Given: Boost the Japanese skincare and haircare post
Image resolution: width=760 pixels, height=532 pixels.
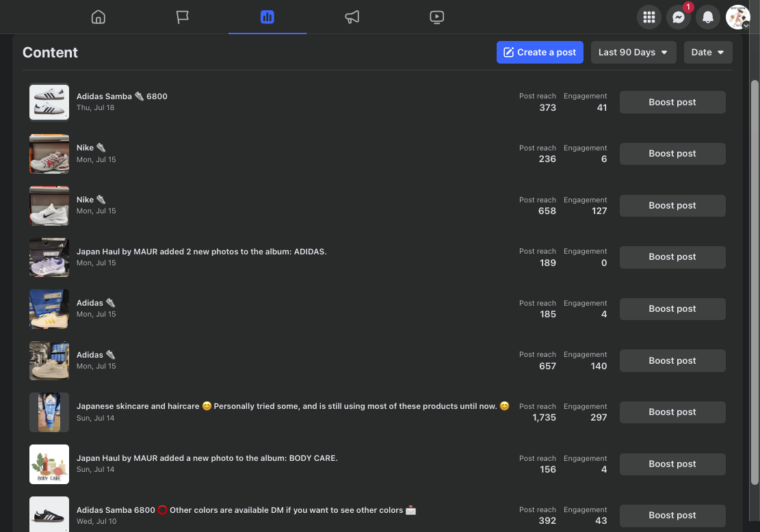Looking at the screenshot, I should (x=672, y=412).
